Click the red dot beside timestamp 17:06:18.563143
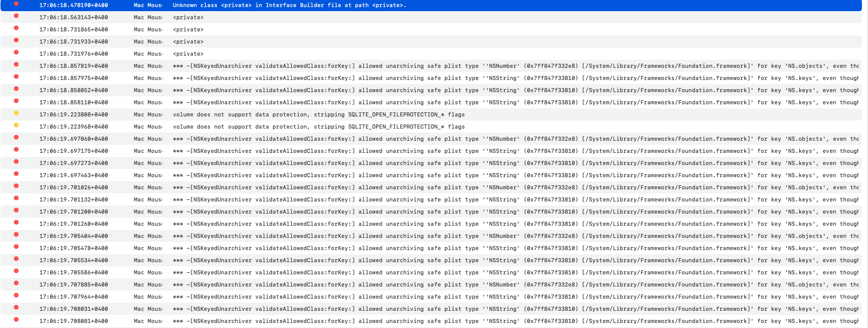Viewport: 868px width, 328px height. point(16,16)
